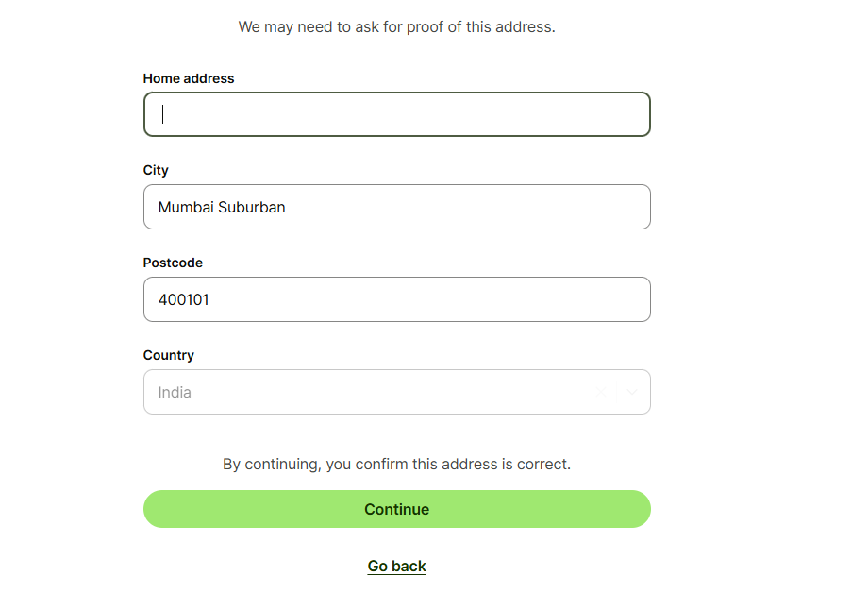Click the Country label
Screen dimensions: 868x593
click(168, 355)
